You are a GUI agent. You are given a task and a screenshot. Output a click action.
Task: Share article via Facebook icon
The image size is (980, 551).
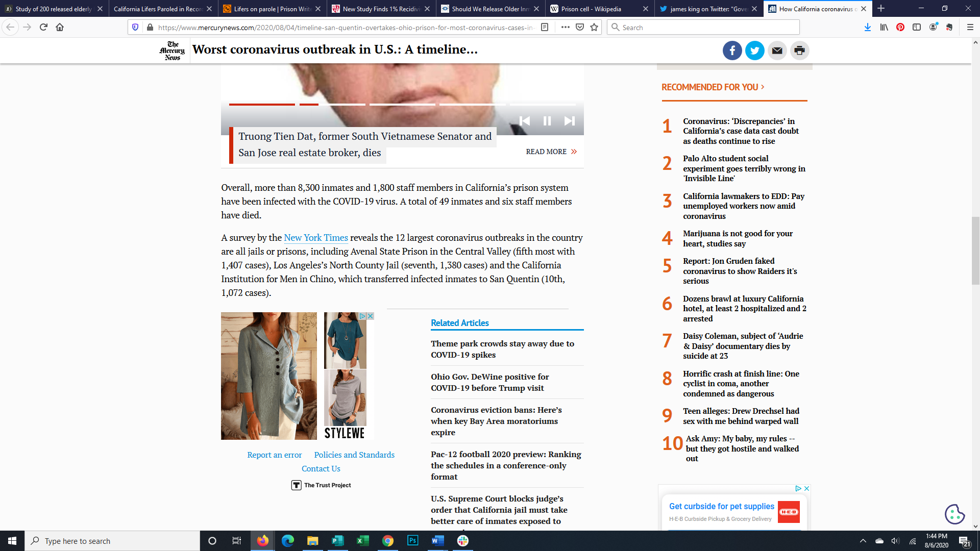point(732,51)
